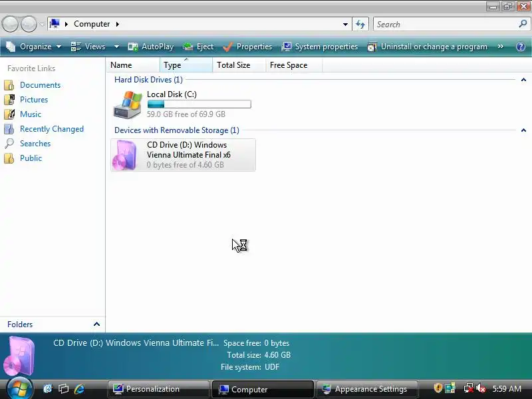Click the Views button
This screenshot has height=399, width=532.
tap(88, 47)
